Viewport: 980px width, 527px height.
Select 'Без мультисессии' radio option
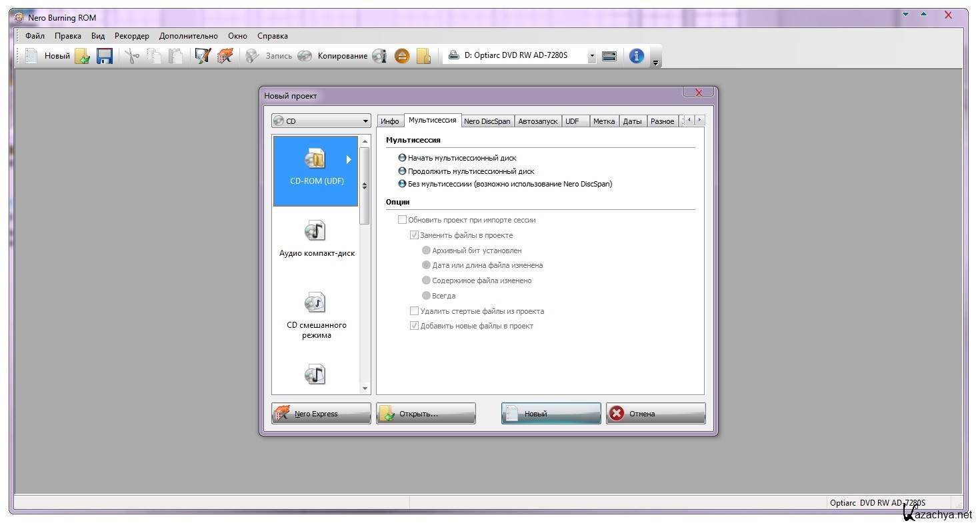[402, 184]
